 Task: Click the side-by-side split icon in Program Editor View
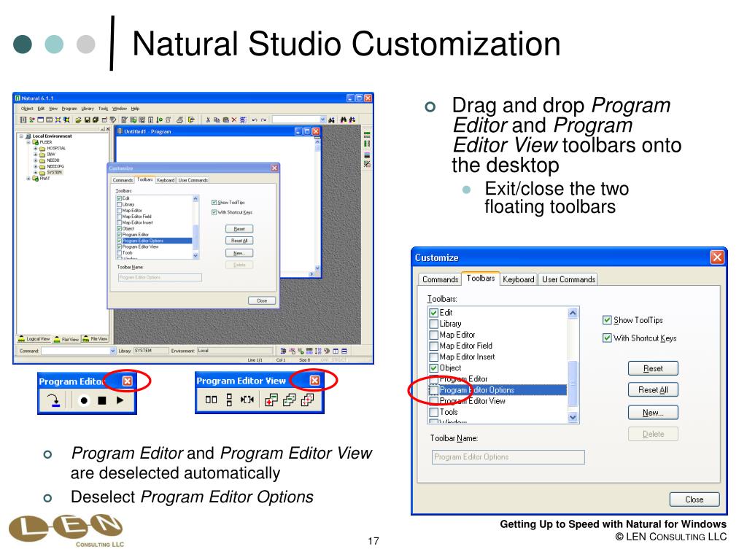(x=211, y=400)
